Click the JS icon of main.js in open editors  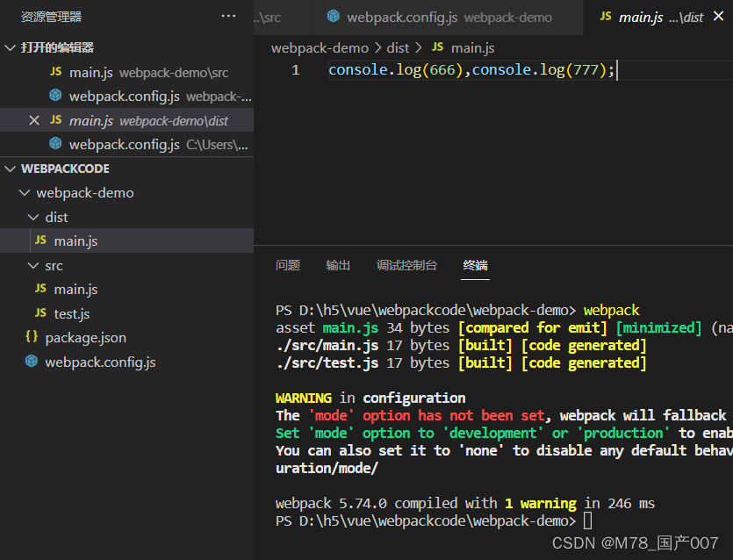coord(54,72)
